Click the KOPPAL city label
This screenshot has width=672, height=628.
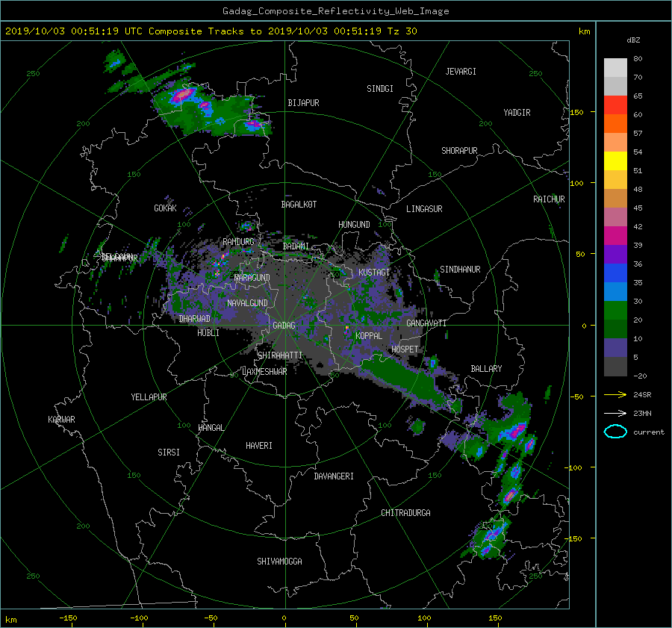pyautogui.click(x=369, y=335)
